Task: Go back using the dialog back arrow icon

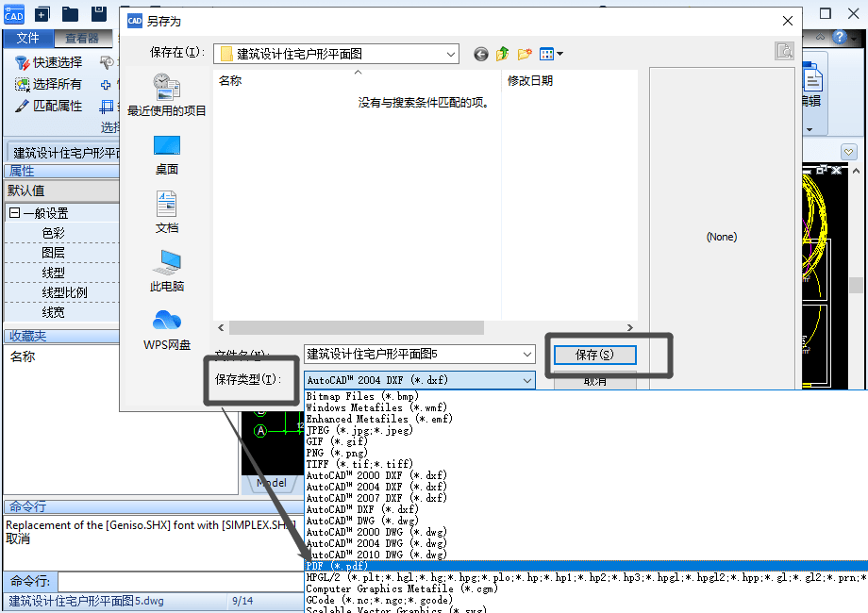Action: pos(481,54)
